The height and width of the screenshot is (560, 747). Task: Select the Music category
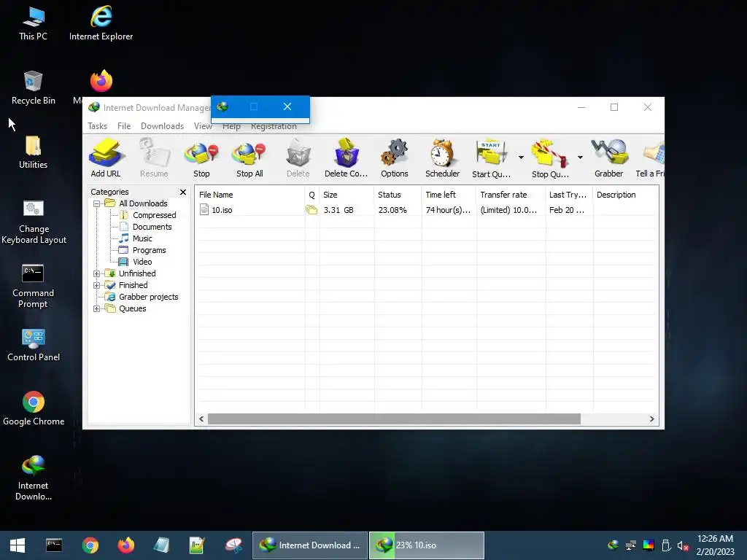click(142, 238)
